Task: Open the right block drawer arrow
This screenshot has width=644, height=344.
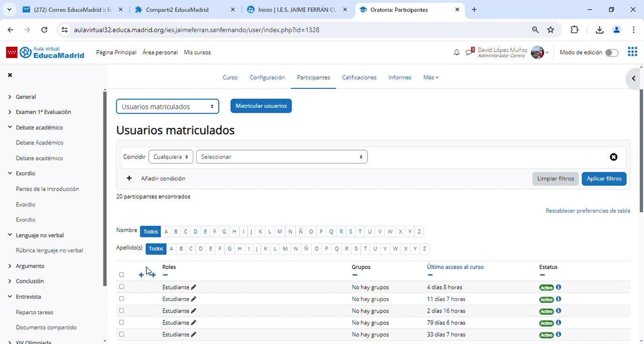Action: (633, 79)
